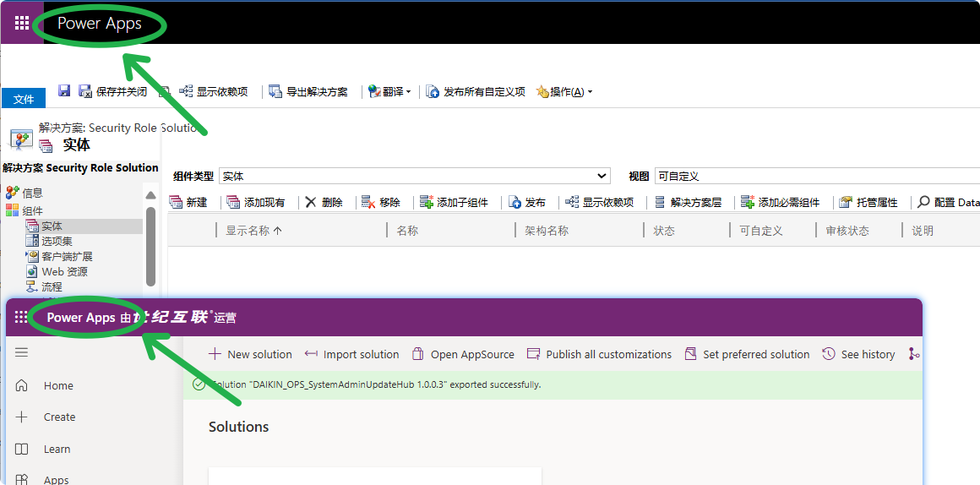Viewport: 980px width, 485px height.
Task: Click the Solutions page heading
Action: click(x=239, y=427)
